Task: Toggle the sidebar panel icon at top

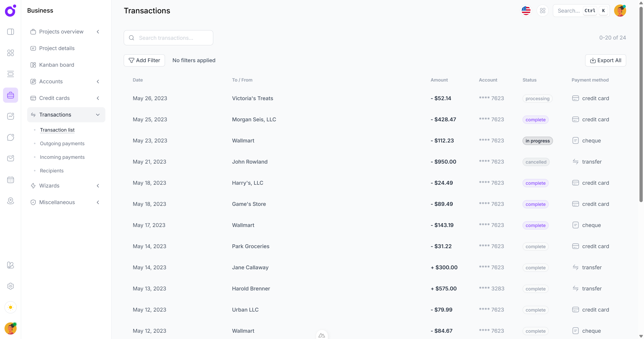Action: tap(10, 32)
